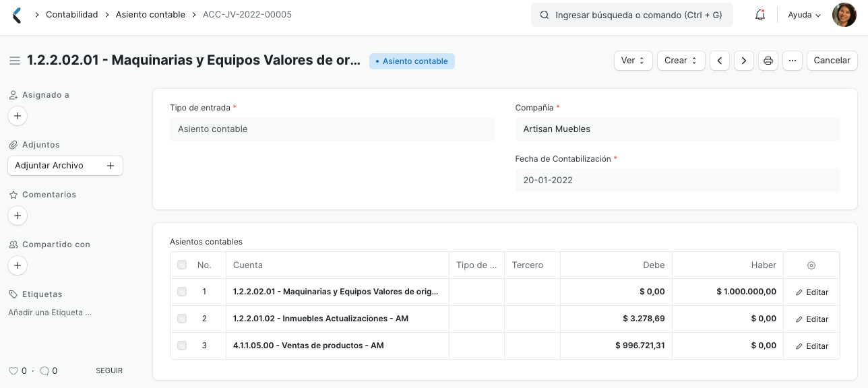The height and width of the screenshot is (388, 868).
Task: Click the Etiquetas tag icon
Action: (x=13, y=294)
